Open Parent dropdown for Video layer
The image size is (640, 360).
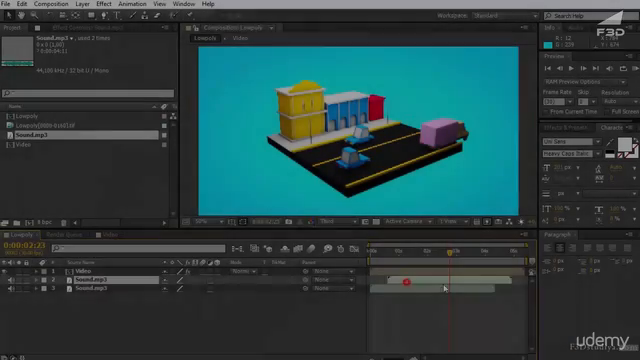coord(333,271)
